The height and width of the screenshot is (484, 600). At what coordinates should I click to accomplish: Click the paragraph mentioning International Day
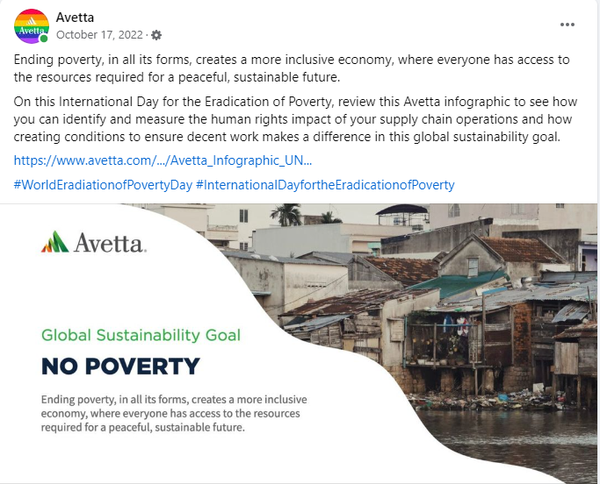(x=300, y=122)
